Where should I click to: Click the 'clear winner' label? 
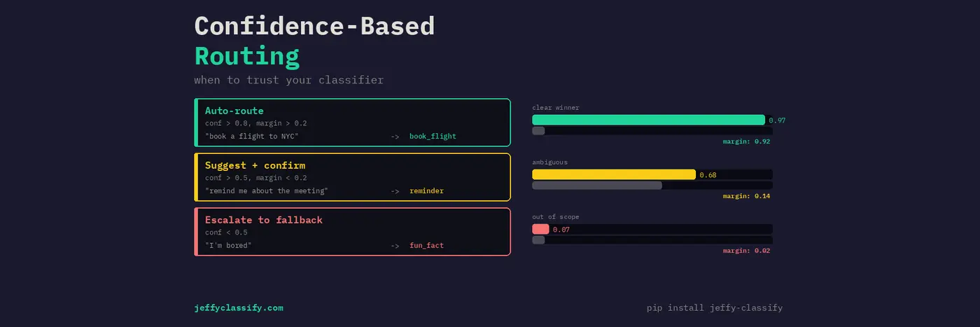coord(556,107)
